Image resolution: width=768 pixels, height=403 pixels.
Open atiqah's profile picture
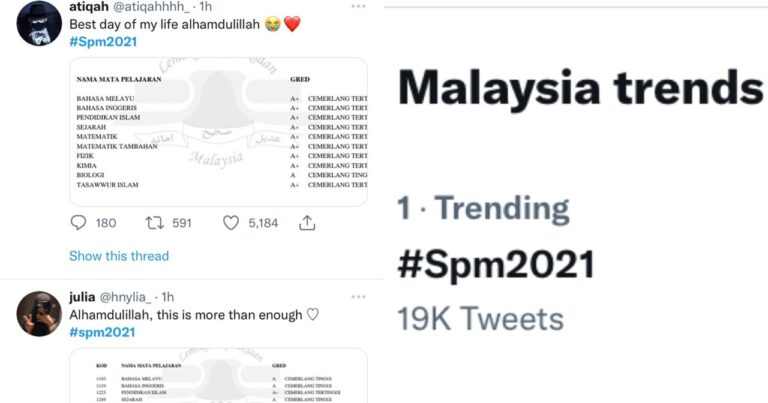pyautogui.click(x=39, y=21)
